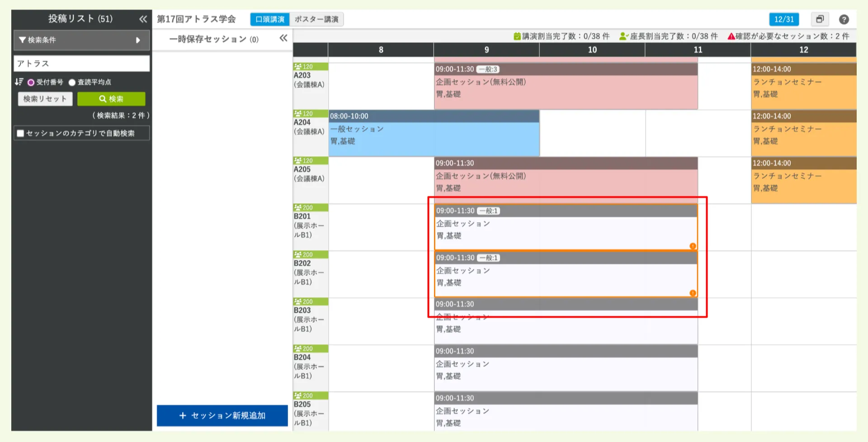Open the help icon in the top right
This screenshot has height=442, width=868.
[x=844, y=19]
